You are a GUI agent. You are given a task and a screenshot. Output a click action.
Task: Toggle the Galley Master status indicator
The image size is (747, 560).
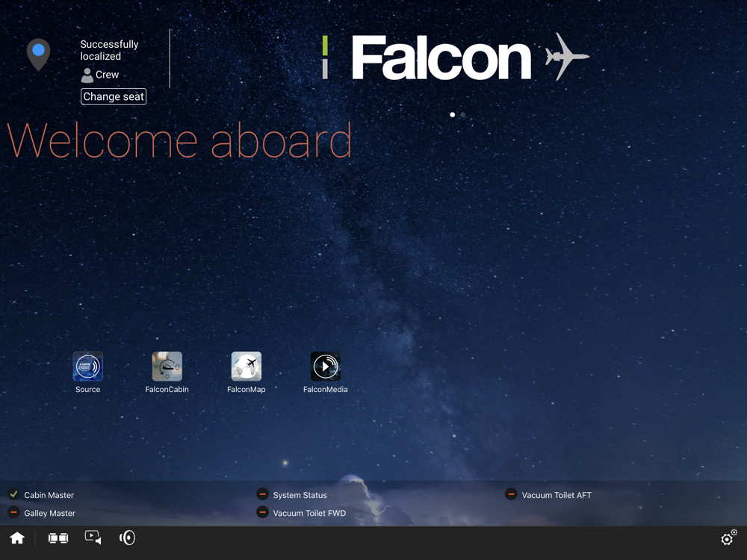point(13,512)
